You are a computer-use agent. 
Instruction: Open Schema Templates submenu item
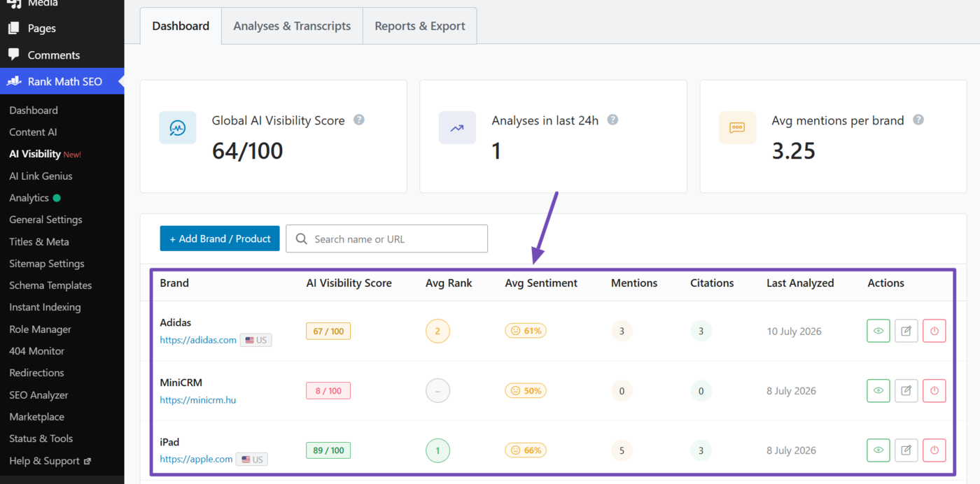[50, 285]
